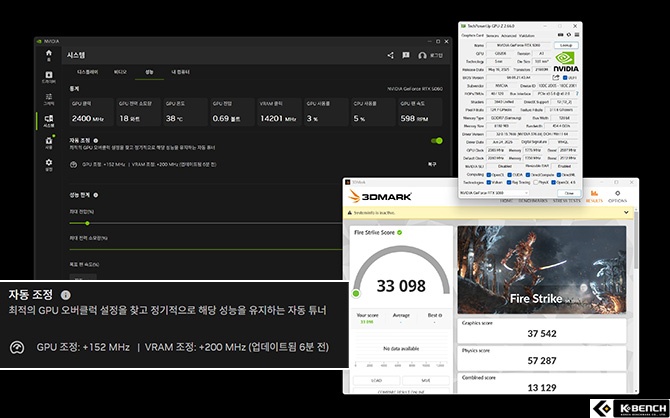Image resolution: width=670 pixels, height=418 pixels.
Task: Toggle the OpenCL checkbox in GPU-Z
Action: click(x=488, y=175)
